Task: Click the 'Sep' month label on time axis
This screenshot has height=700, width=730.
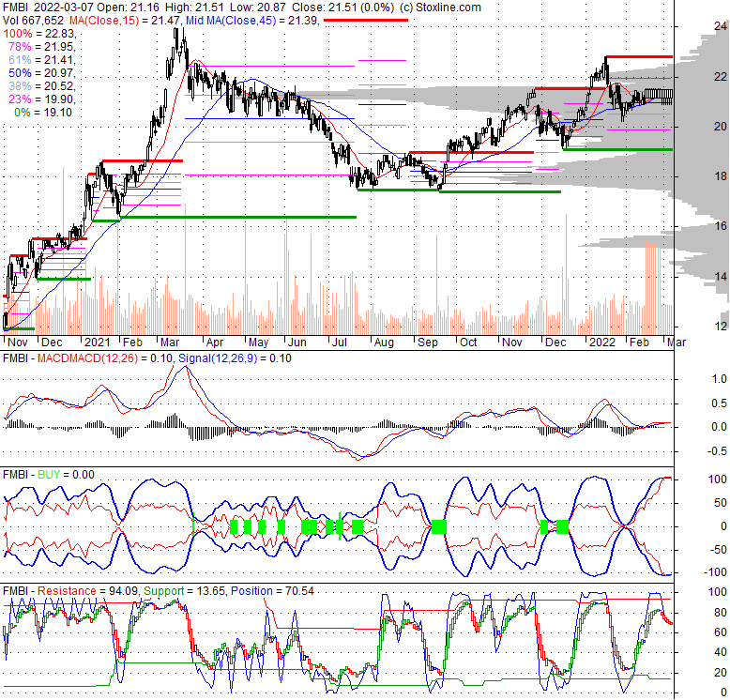Action: pos(427,342)
